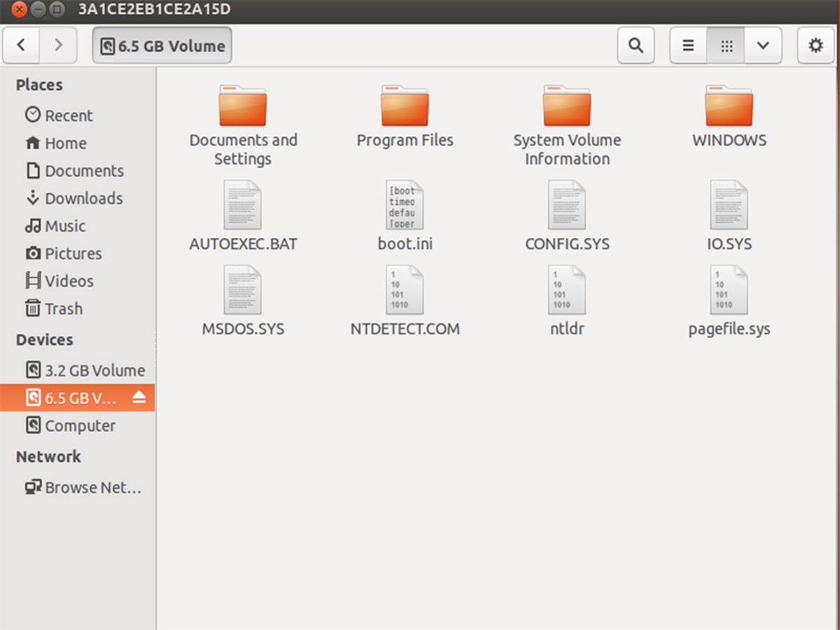Click the NTDETECT.COM file name label
The height and width of the screenshot is (630, 840).
405,328
